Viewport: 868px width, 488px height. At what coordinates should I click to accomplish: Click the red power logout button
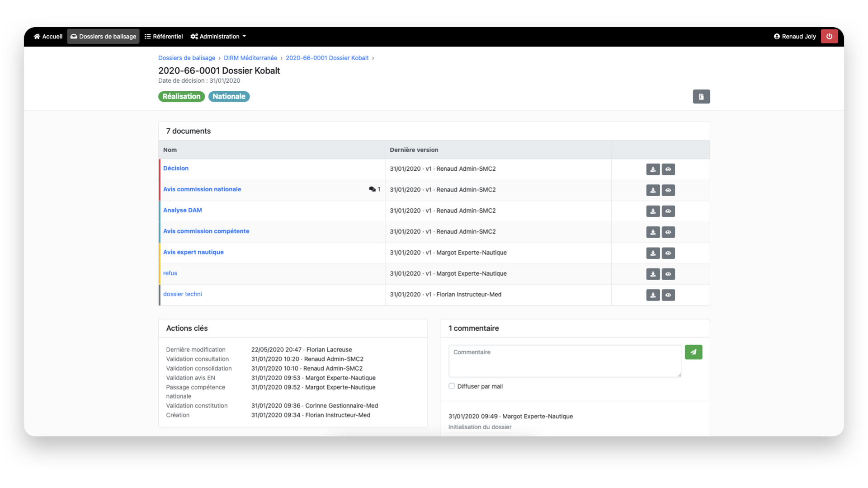(x=829, y=36)
